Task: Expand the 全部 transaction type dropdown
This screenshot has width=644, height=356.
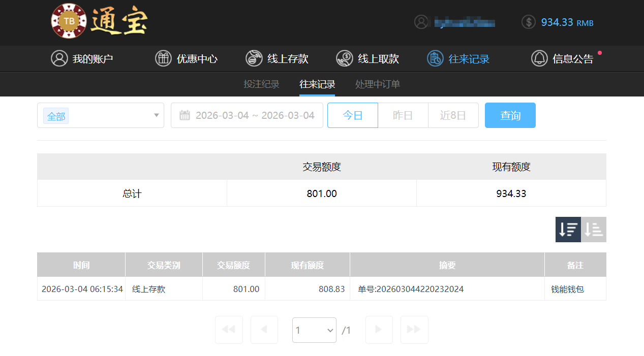Action: [x=100, y=115]
